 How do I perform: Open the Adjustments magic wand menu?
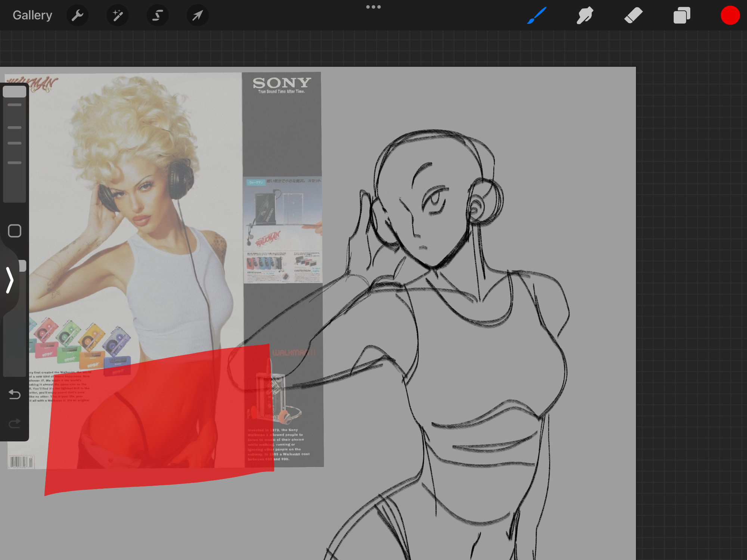(117, 15)
